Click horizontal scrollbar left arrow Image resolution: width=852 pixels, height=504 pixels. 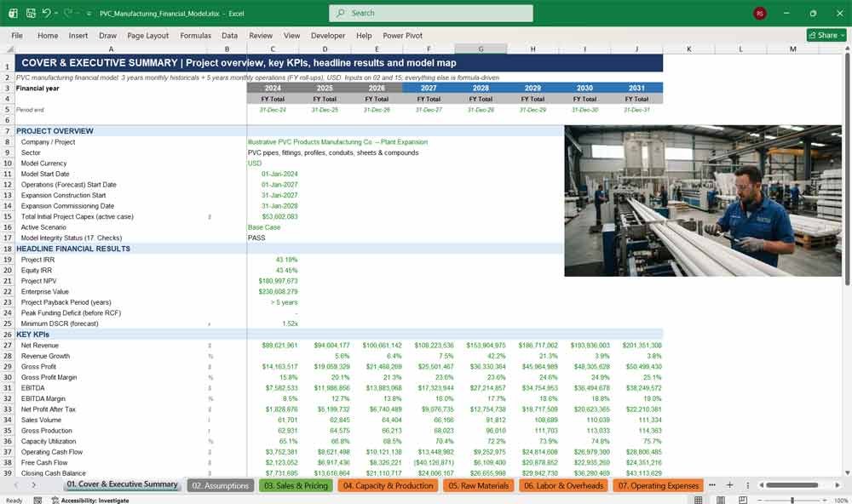point(761,485)
